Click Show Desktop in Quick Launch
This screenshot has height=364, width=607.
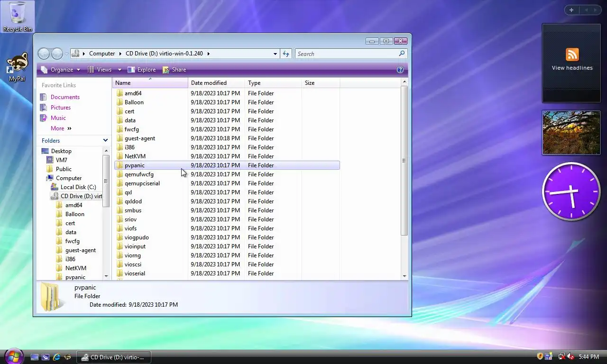pos(35,357)
